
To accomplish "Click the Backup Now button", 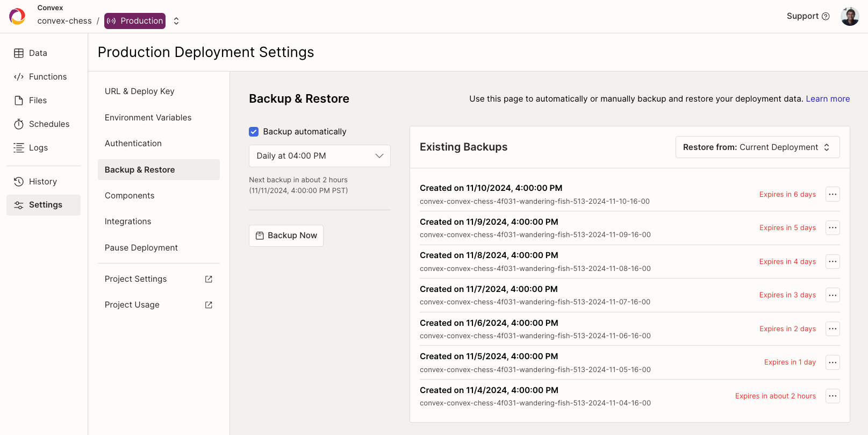I will (286, 236).
